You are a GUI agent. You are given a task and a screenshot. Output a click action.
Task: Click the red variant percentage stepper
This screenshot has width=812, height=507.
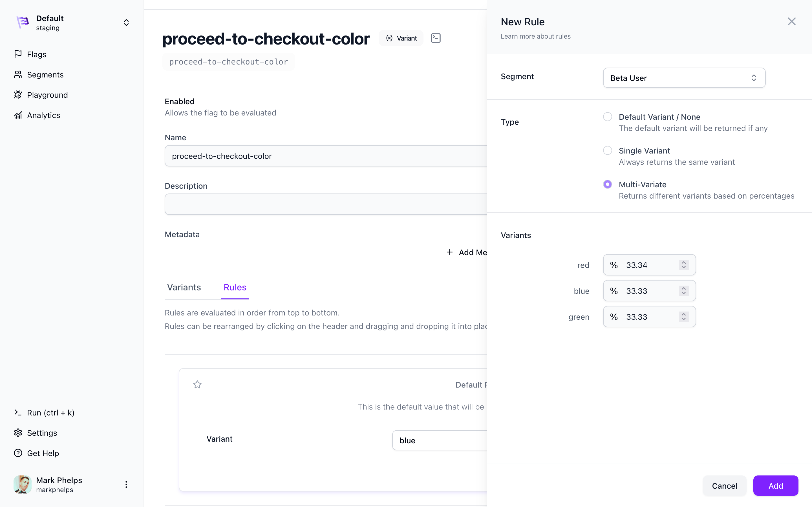683,264
